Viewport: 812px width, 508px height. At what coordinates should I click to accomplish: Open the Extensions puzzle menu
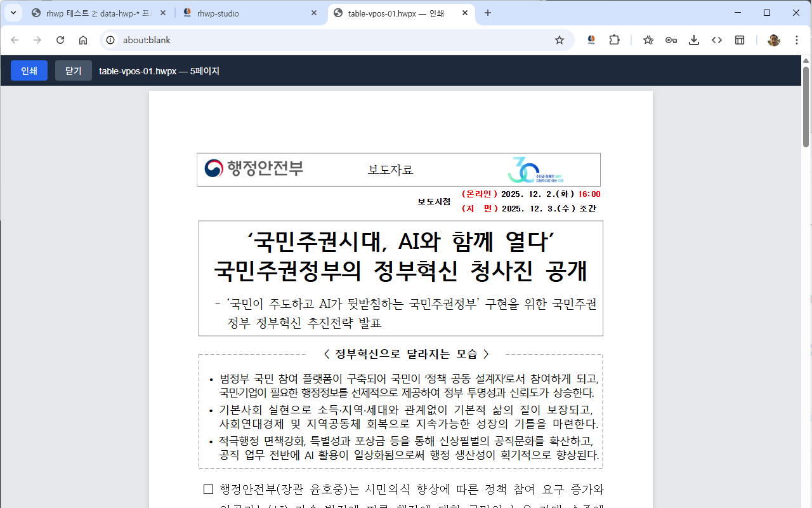614,40
